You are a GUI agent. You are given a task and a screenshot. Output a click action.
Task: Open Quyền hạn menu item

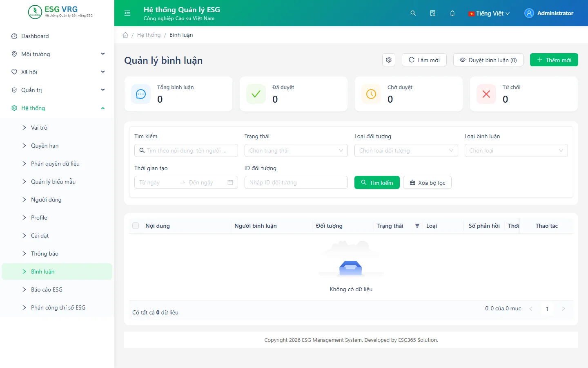pyautogui.click(x=57, y=146)
